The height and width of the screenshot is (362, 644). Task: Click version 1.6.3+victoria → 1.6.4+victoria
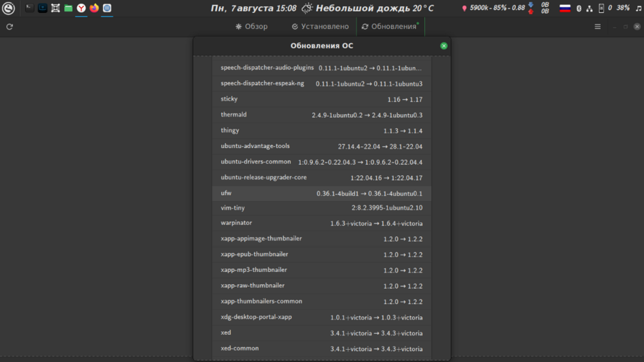click(376, 224)
